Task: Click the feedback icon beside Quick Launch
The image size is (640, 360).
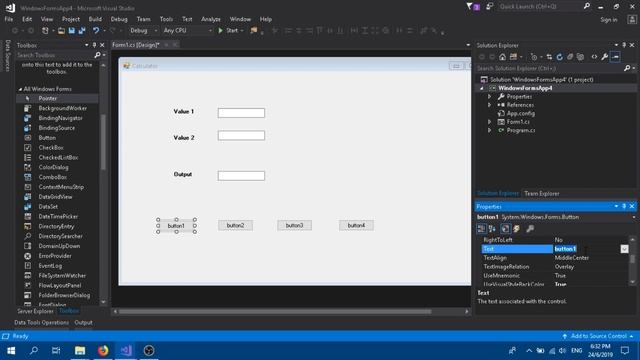Action: click(x=489, y=7)
